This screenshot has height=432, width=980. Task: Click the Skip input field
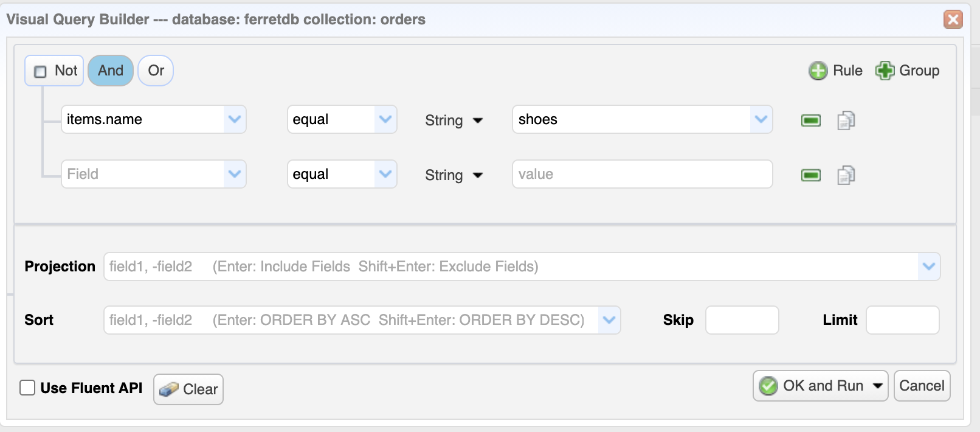[x=742, y=319]
